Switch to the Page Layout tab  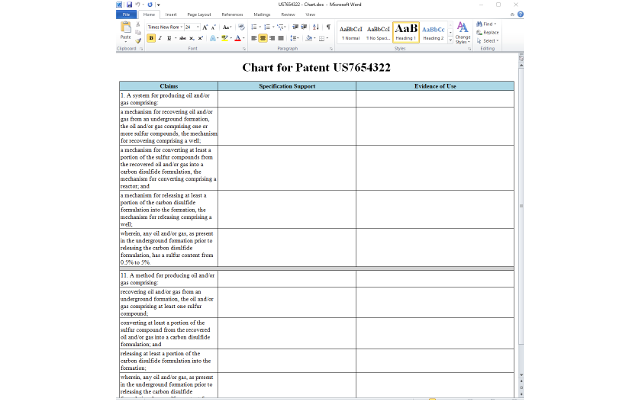pos(200,15)
